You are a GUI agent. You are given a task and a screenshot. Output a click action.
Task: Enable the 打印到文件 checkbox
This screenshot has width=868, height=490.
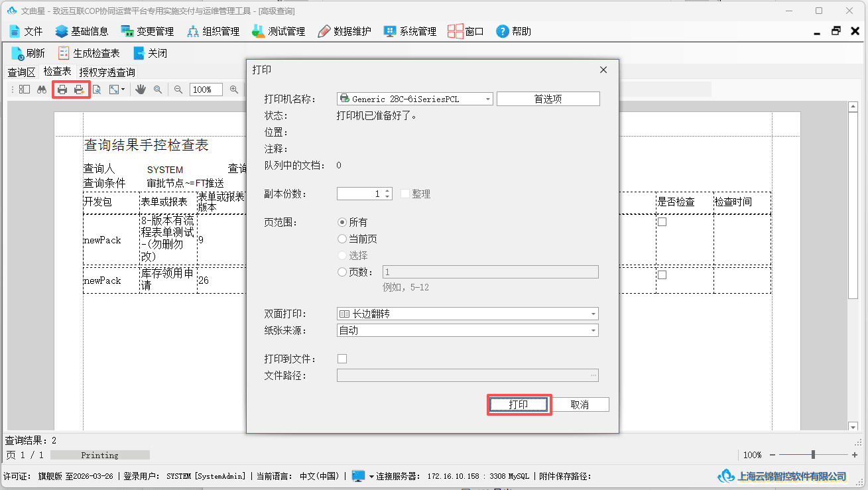coord(342,359)
